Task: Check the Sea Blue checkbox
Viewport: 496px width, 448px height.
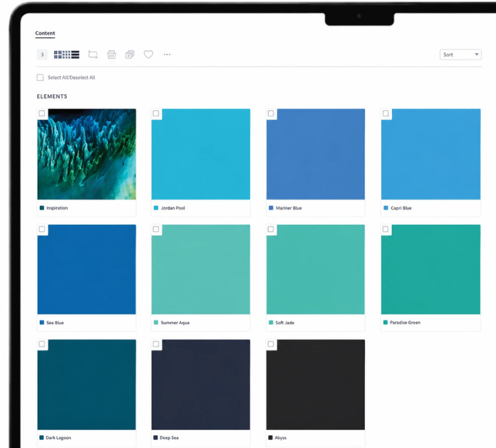Action: [42, 229]
